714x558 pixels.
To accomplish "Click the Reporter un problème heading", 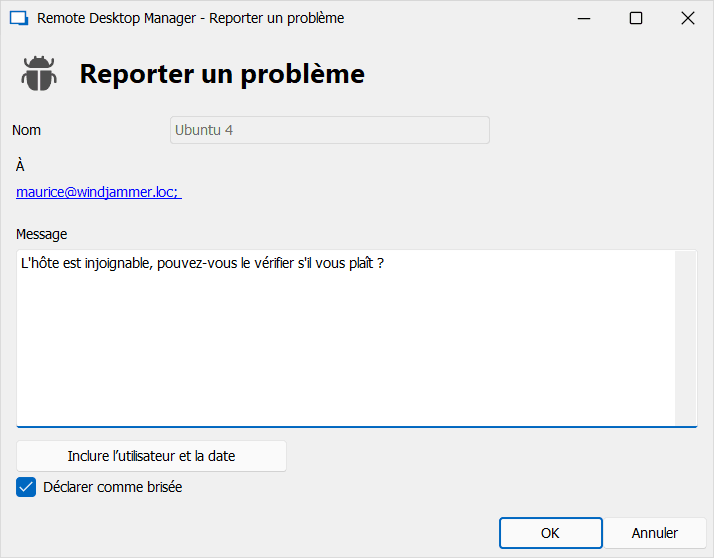I will [x=222, y=74].
